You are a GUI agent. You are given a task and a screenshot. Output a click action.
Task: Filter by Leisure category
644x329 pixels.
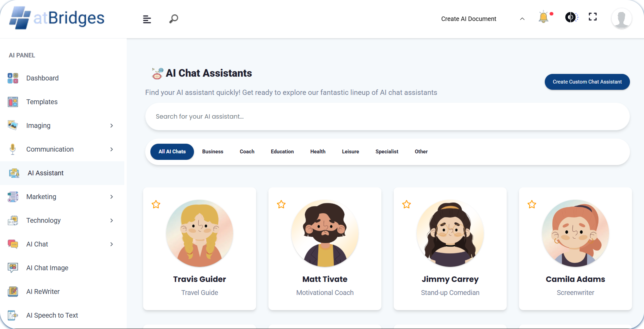point(350,152)
